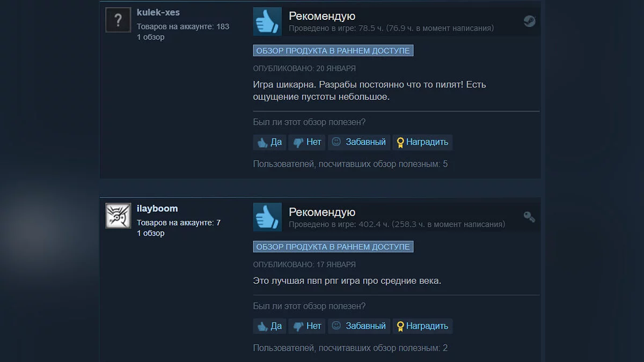
Task: Open kulek-xes's question mark avatar
Action: click(118, 20)
